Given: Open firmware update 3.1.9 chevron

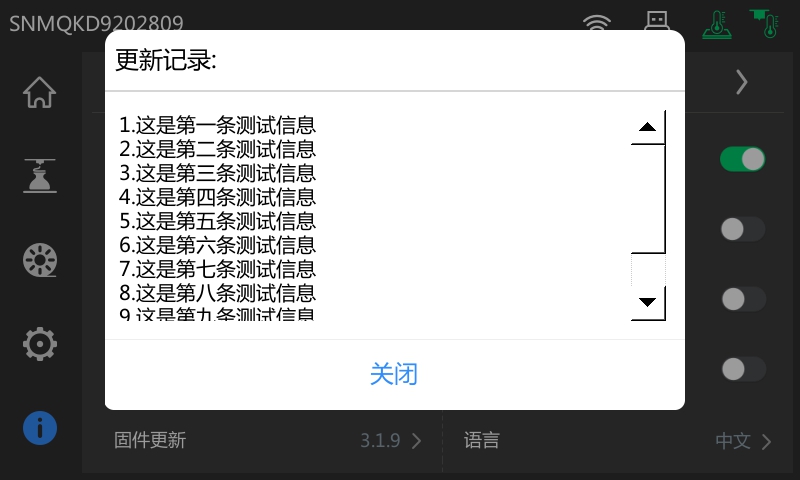Looking at the screenshot, I should coord(416,441).
